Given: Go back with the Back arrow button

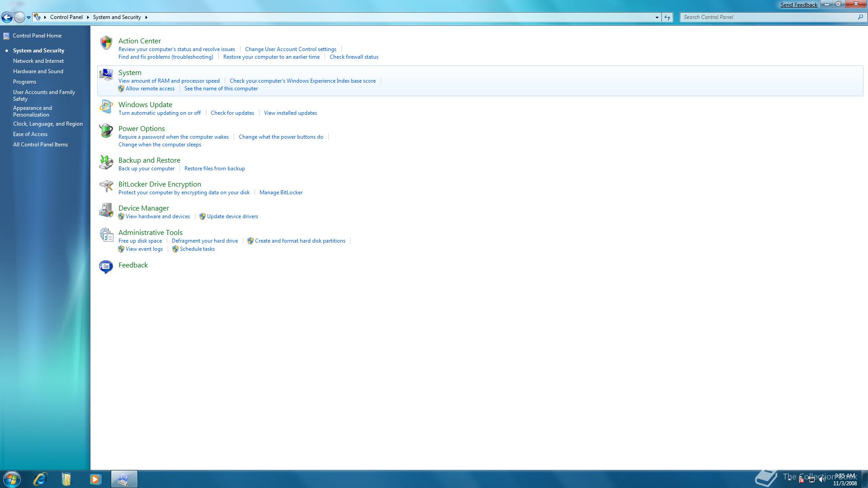Looking at the screenshot, I should point(7,17).
